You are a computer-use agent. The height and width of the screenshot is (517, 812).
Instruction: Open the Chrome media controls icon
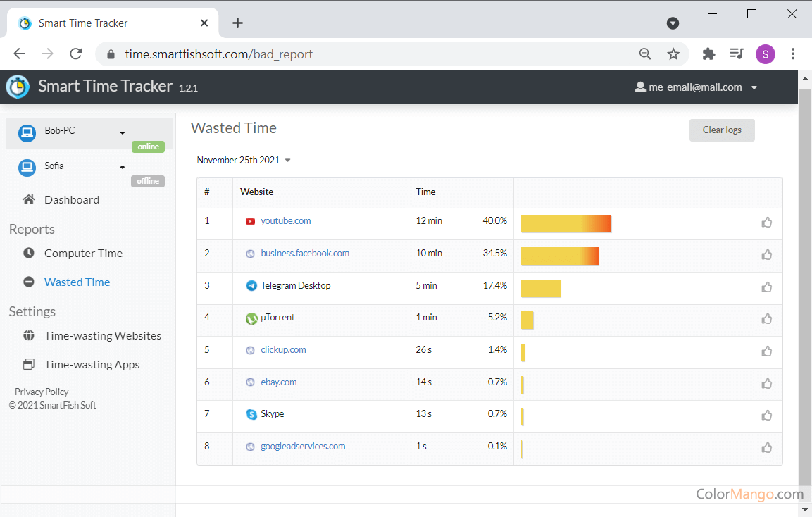coord(736,54)
